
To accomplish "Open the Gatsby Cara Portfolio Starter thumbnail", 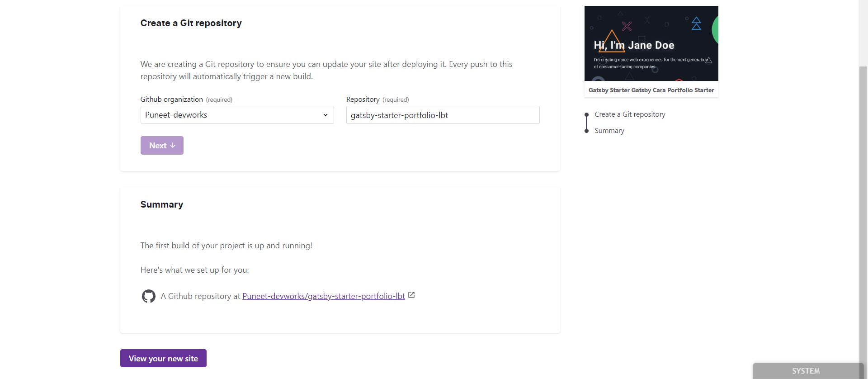I will (x=651, y=43).
